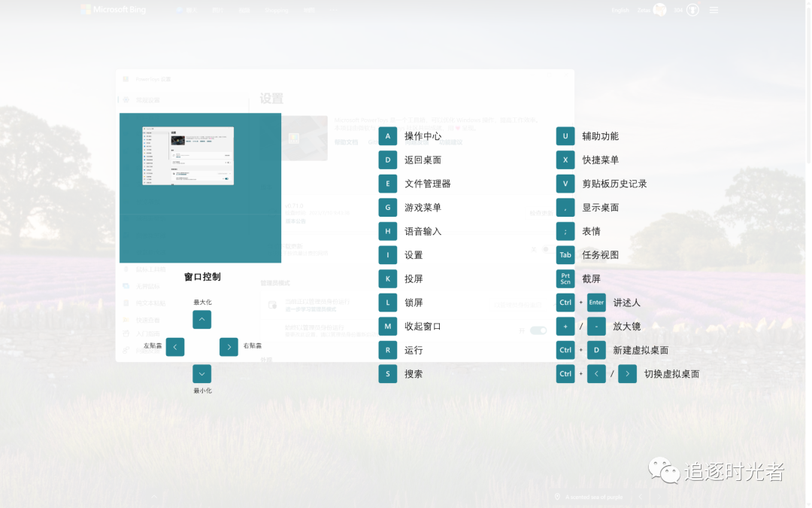
Task: Click the Microsoft Bing logo icon
Action: coord(85,9)
